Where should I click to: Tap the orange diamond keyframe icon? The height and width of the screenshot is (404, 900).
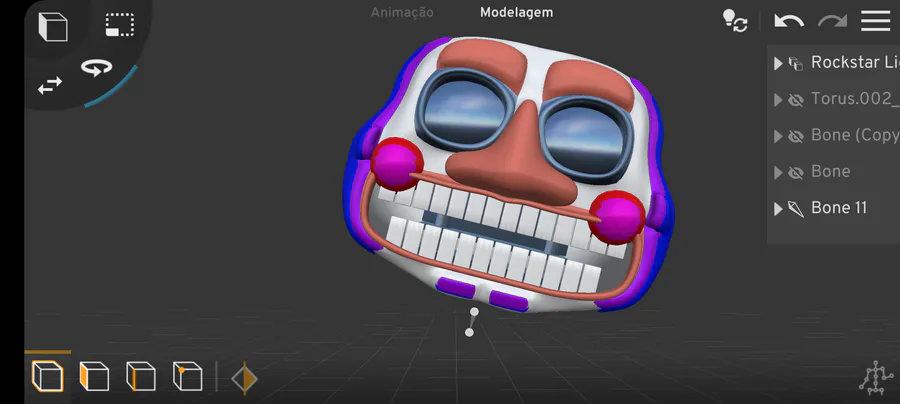(x=245, y=378)
